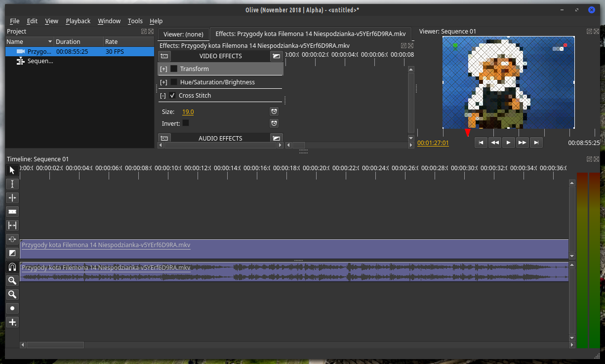Screen dimensions: 605x364
Task: Enable keyframing for Invert parameter
Action: pos(274,123)
